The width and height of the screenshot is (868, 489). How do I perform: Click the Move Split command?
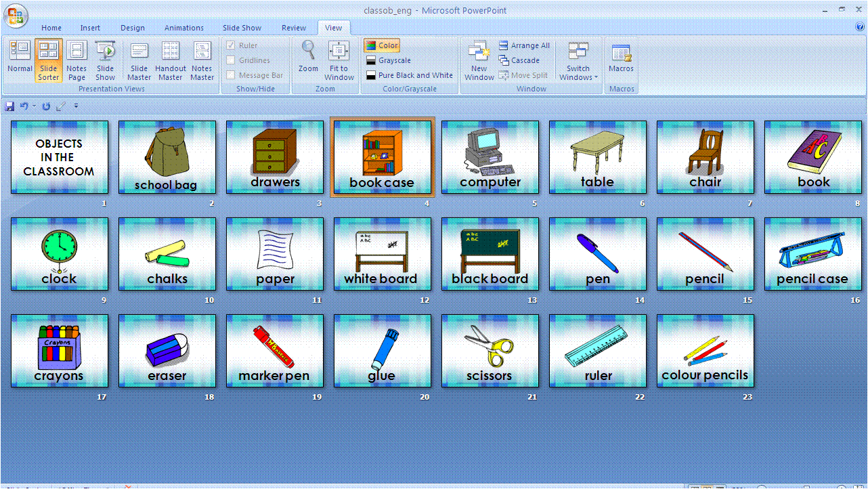[x=523, y=75]
